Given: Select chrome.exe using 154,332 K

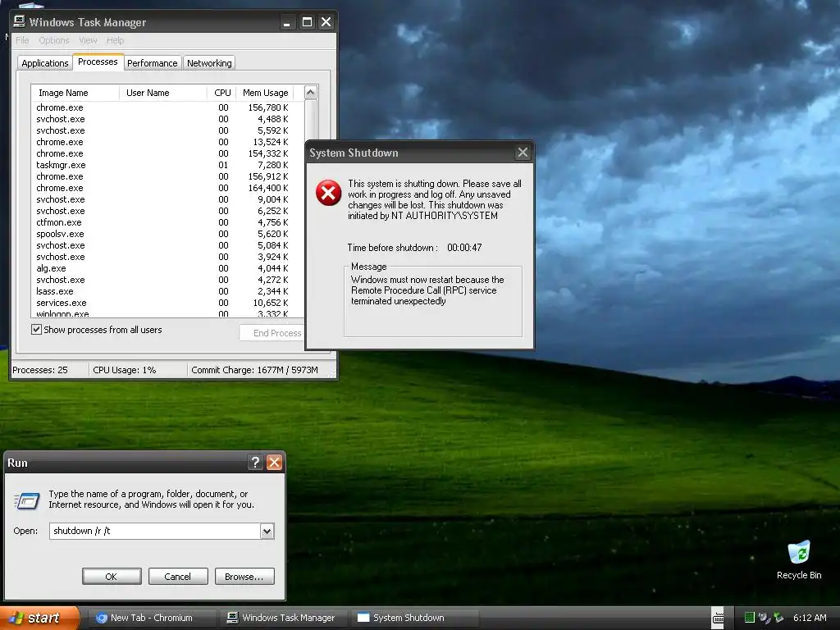Looking at the screenshot, I should pos(162,153).
